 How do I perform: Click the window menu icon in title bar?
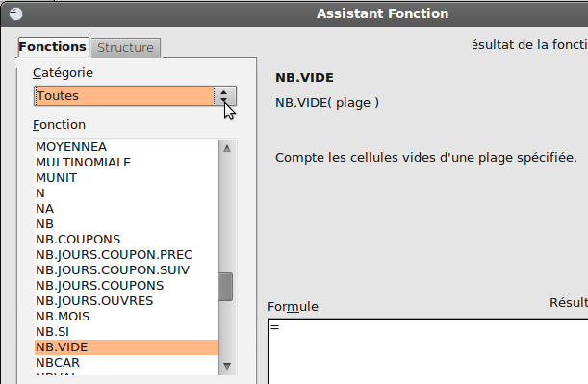pos(15,13)
